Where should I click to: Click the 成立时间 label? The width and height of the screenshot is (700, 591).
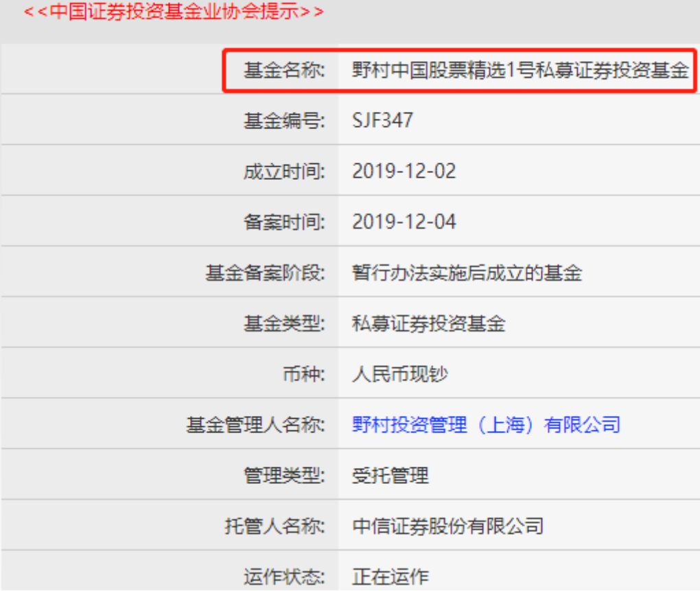(x=284, y=172)
